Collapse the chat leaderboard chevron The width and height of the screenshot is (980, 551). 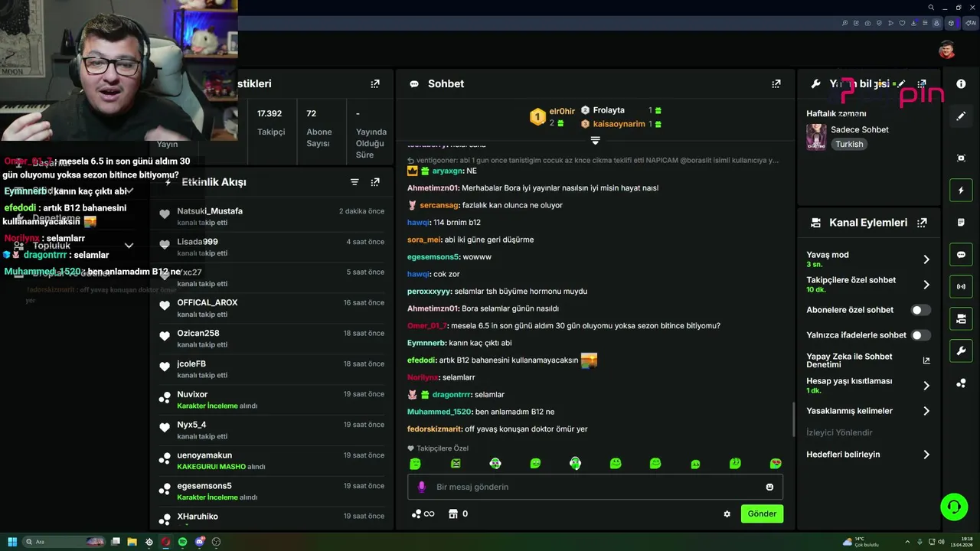(x=595, y=141)
